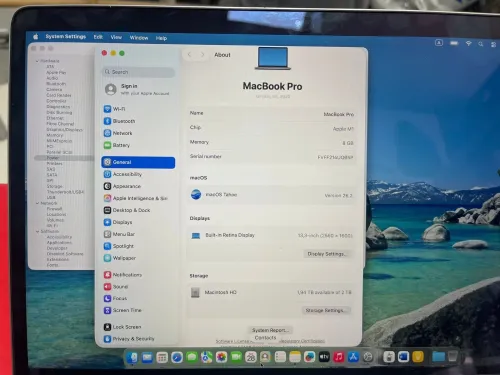
Task: Open the Apple menu
Action: click(x=36, y=36)
